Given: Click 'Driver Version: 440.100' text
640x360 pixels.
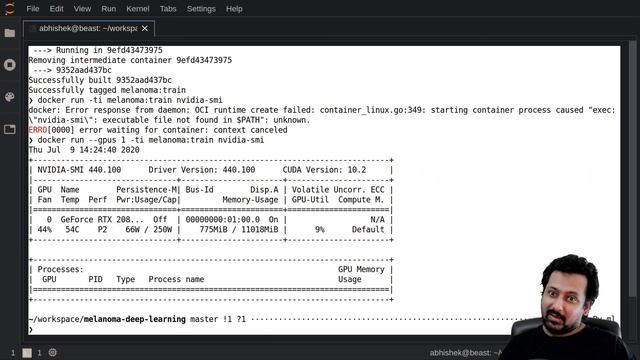Looking at the screenshot, I should pos(202,170).
